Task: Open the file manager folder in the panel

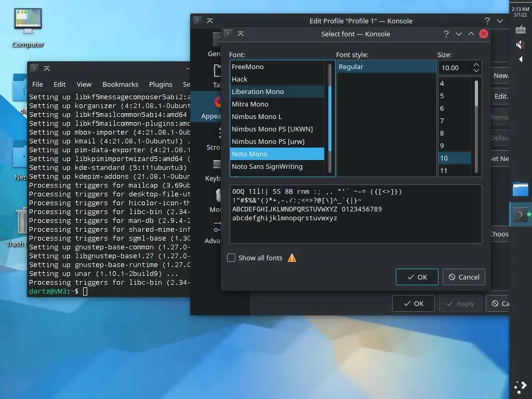Action: point(520,189)
